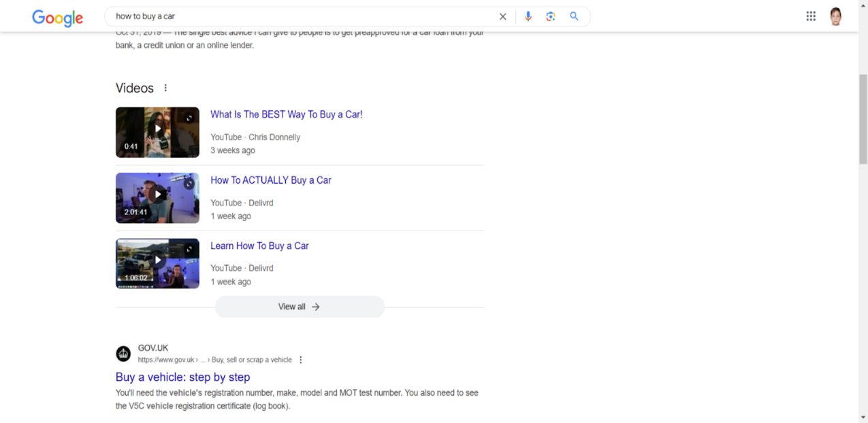Click the 'View all' videos button
Viewport: 868px width, 423px height.
300,307
